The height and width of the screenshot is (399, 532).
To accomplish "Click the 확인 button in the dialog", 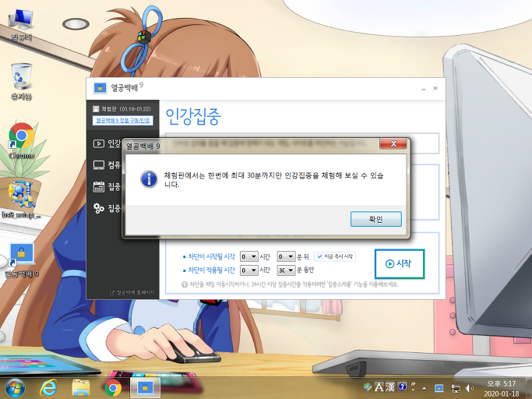I will tap(376, 219).
